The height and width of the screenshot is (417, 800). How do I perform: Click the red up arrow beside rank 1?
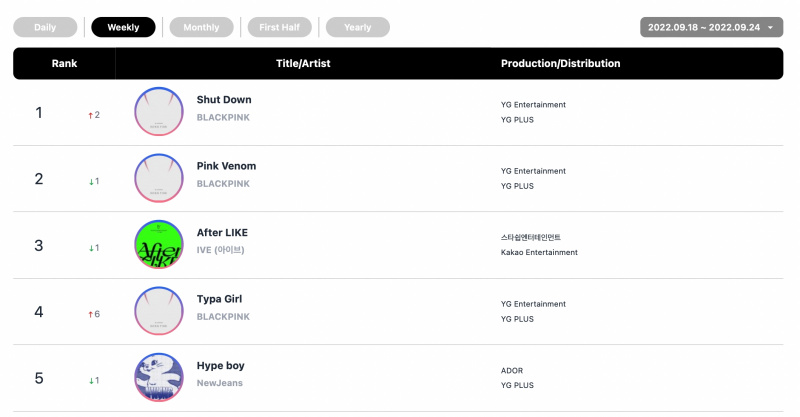pos(90,115)
